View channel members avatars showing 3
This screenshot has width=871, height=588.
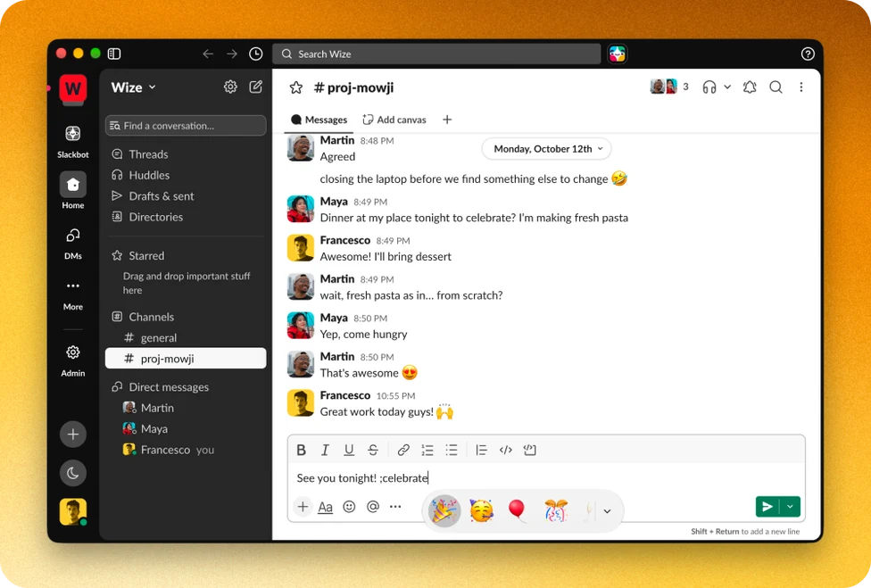[669, 87]
